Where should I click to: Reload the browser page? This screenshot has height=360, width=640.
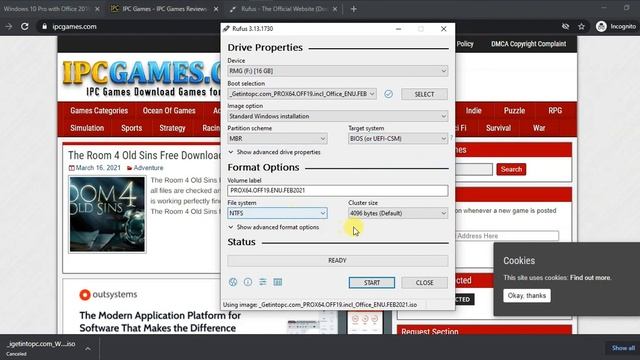(x=24, y=27)
